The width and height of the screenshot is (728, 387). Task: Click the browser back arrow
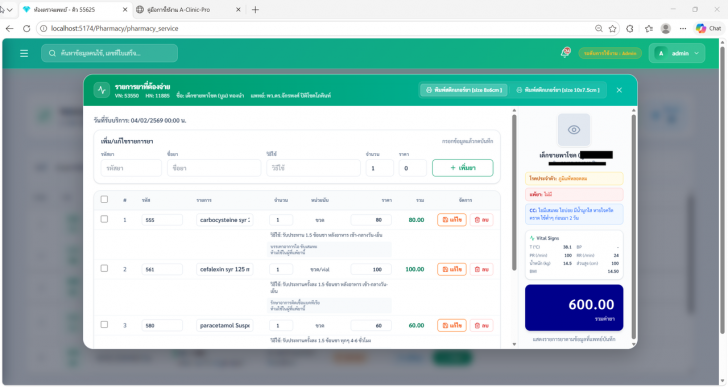(x=9, y=28)
